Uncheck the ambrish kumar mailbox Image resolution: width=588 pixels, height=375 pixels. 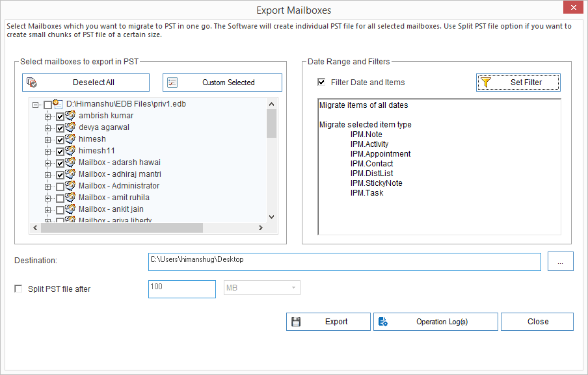(60, 116)
